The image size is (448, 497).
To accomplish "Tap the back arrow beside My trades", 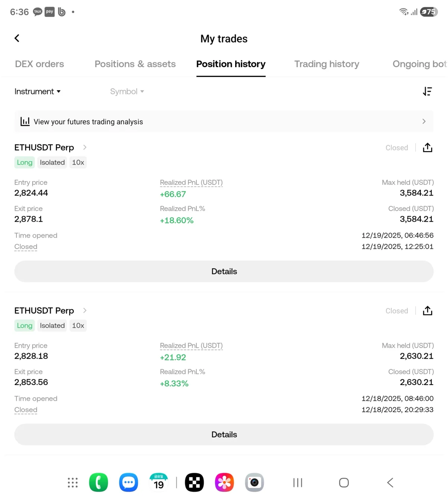I will pos(17,38).
